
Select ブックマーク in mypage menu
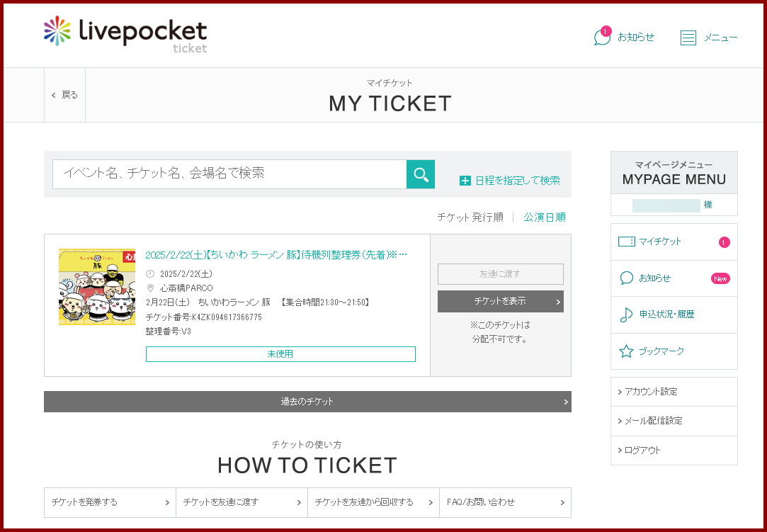pyautogui.click(x=674, y=351)
